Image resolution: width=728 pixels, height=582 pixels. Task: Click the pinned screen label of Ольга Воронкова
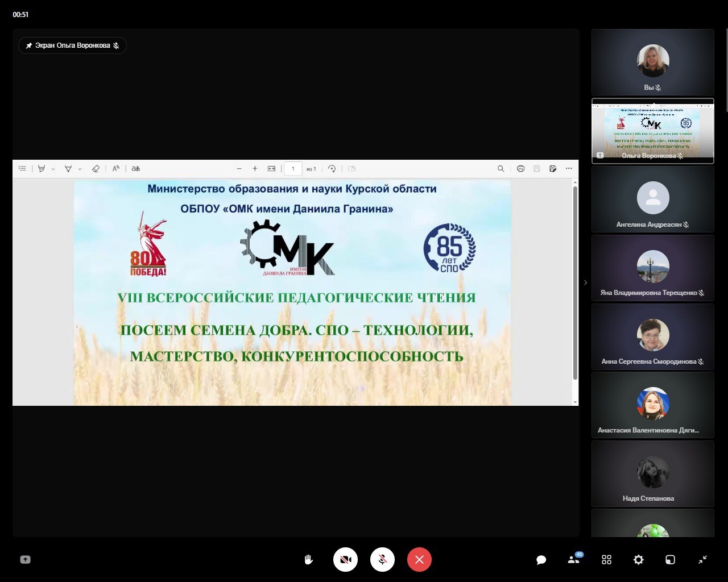click(x=72, y=45)
